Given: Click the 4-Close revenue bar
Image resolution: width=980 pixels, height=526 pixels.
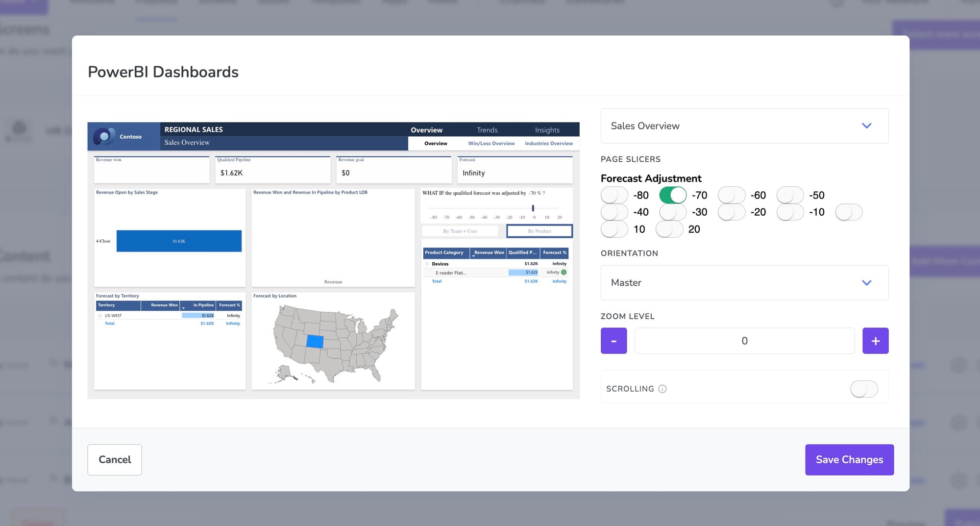Looking at the screenshot, I should click(179, 241).
